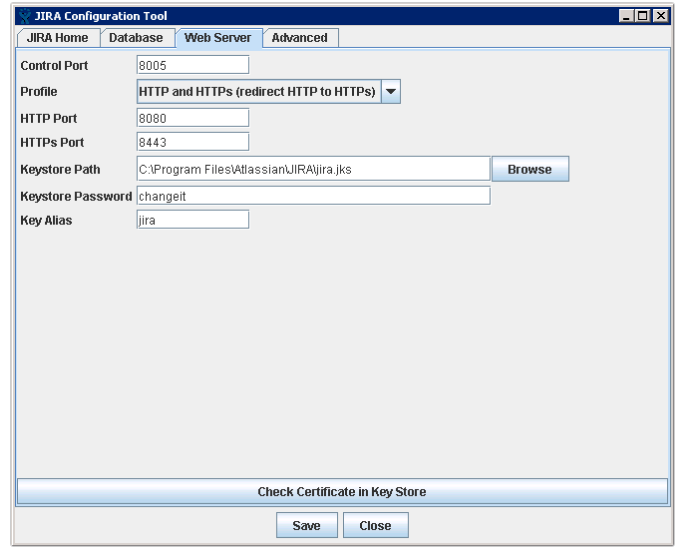The width and height of the screenshot is (686, 551).
Task: Switch to the JIRA Home tab
Action: pos(58,38)
